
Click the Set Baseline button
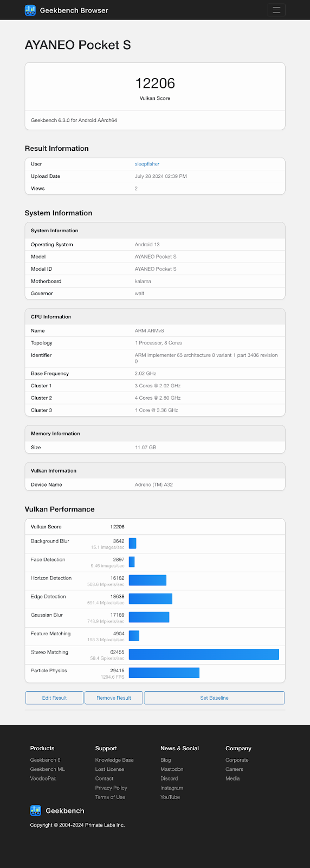214,698
